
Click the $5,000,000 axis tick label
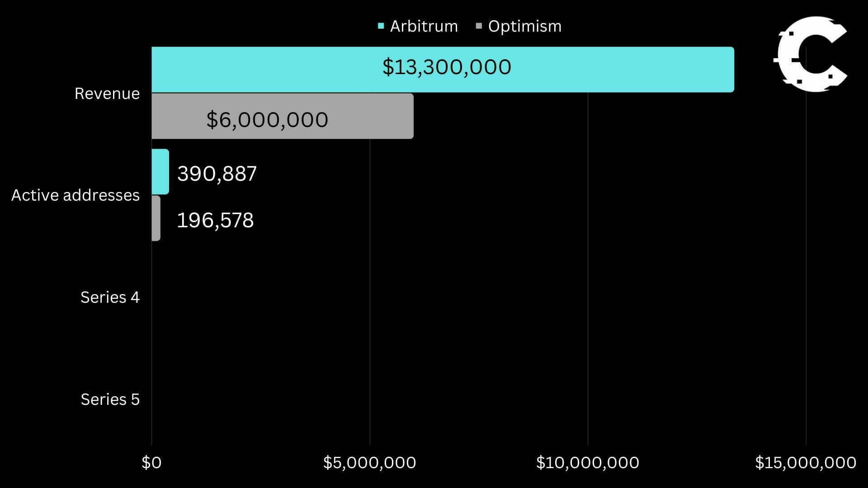pos(369,463)
